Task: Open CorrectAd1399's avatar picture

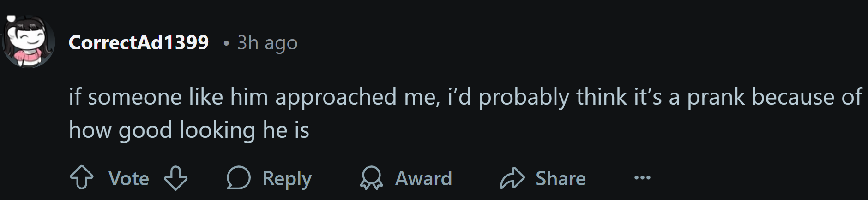Action: click(x=29, y=42)
